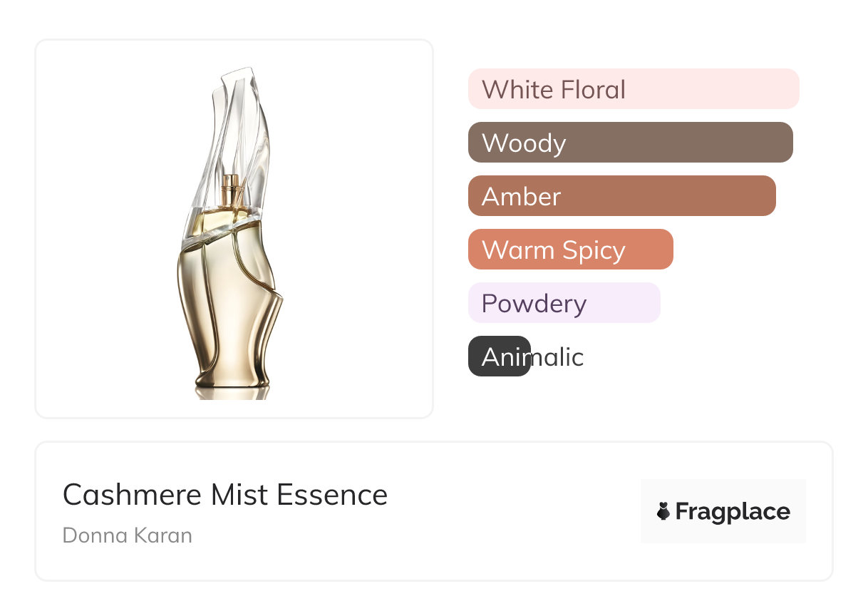Click the gold spray nozzle on bottle
Viewport: 868px width, 616px height.
tap(230, 190)
